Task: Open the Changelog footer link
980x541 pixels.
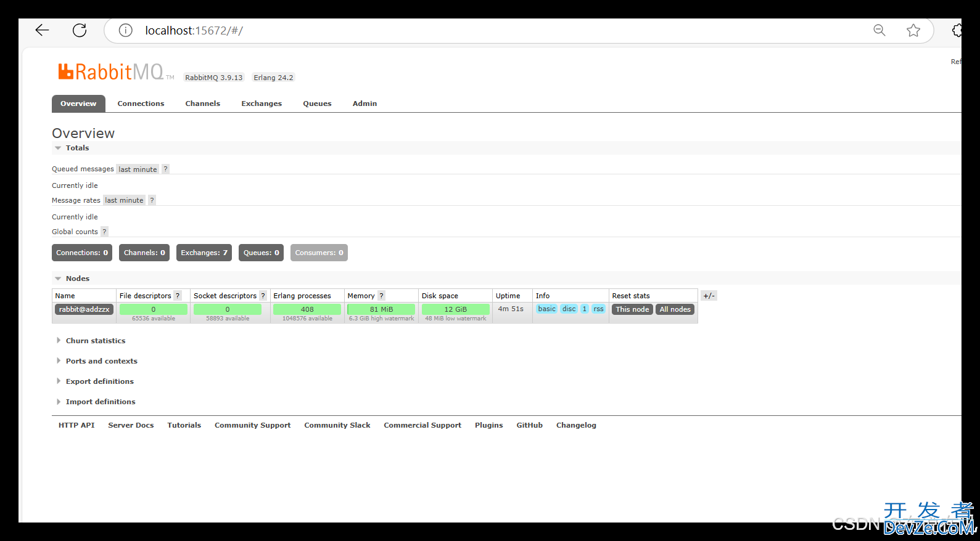Action: [576, 425]
